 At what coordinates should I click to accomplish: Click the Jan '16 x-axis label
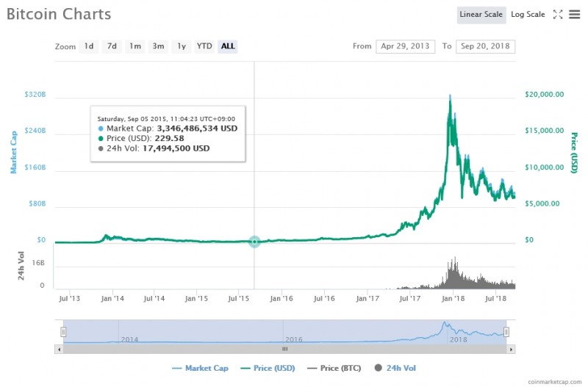[x=282, y=299]
